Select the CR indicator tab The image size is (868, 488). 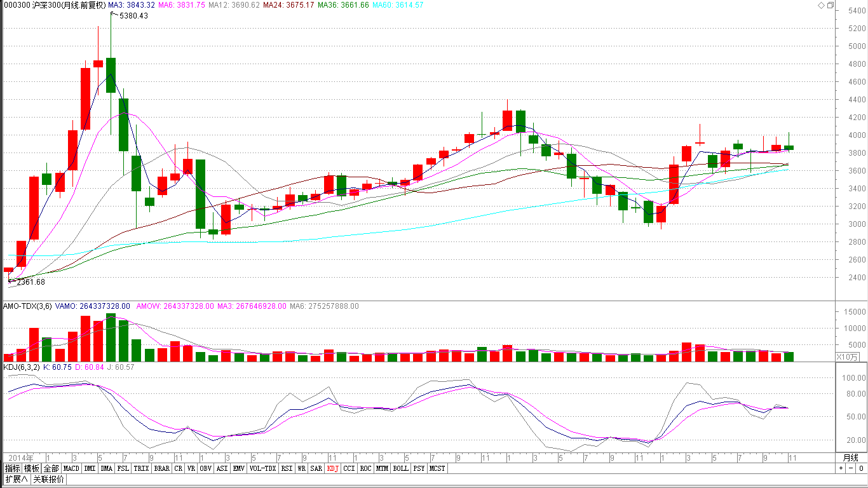point(178,468)
